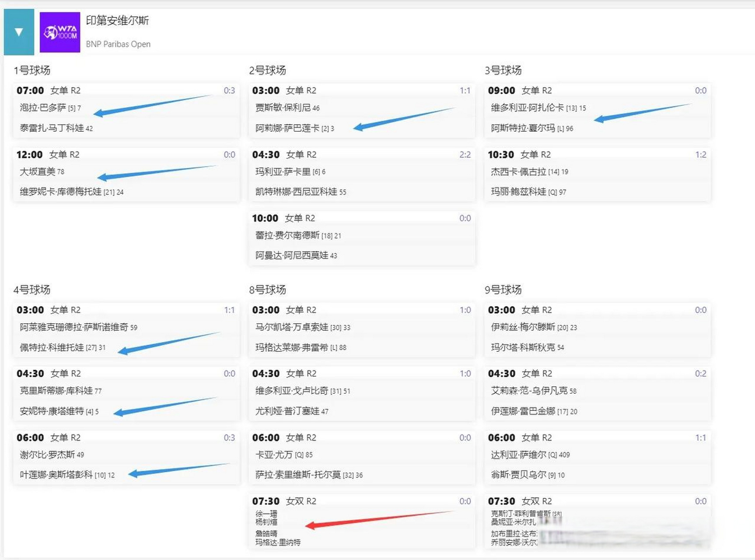This screenshot has width=755, height=560.
Task: Click 03:00 start time on 梅尔滕斯 match
Action: tap(502, 310)
